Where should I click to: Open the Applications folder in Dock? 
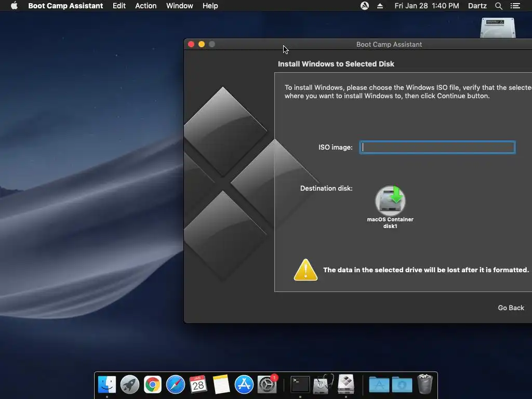(x=379, y=385)
